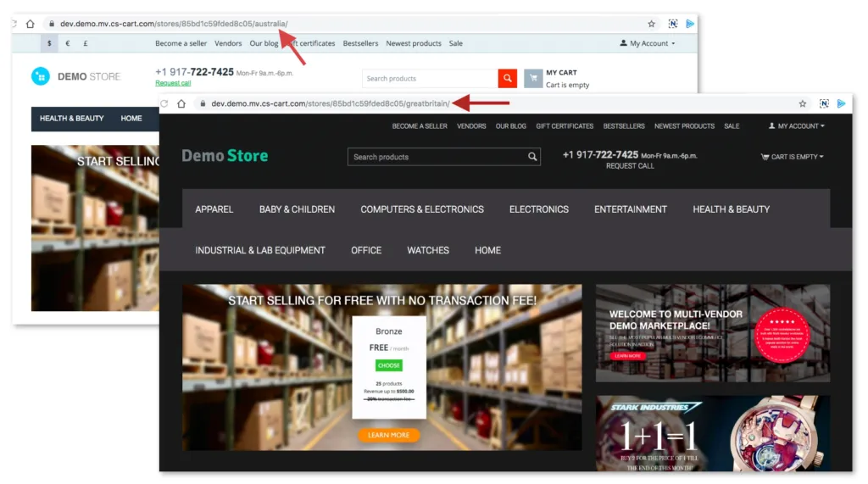Click Vendors link in light store
Screen dimensions: 868x484
click(x=228, y=43)
